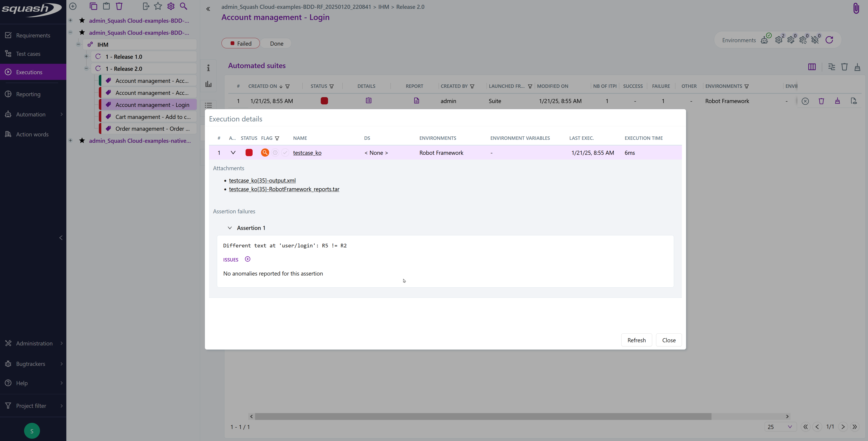Click the star favorites toolbar icon
This screenshot has width=868, height=441.
158,6
